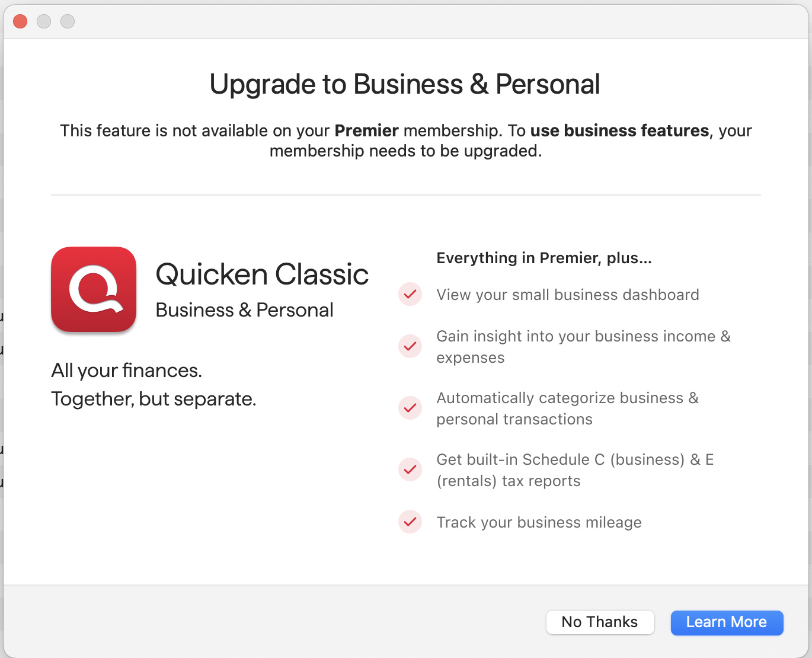Screen dimensions: 812x658
Task: Click 'Together, but separate.' tagline text
Action: 154,399
